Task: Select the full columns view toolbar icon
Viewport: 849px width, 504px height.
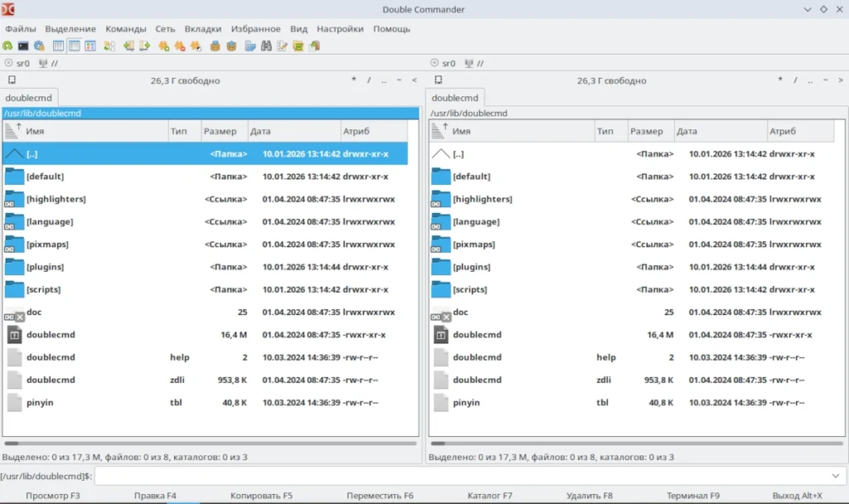Action: (74, 46)
